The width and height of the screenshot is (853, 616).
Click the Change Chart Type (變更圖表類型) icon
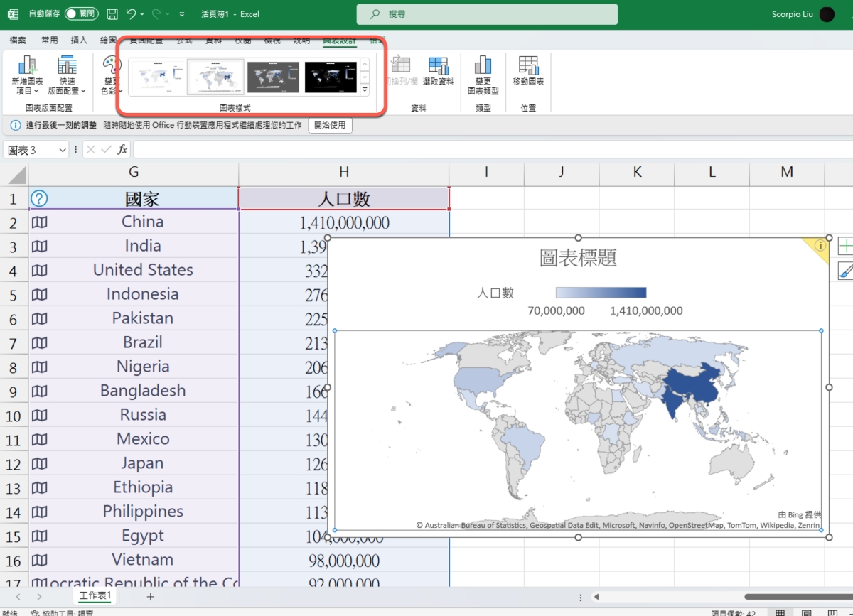point(483,67)
